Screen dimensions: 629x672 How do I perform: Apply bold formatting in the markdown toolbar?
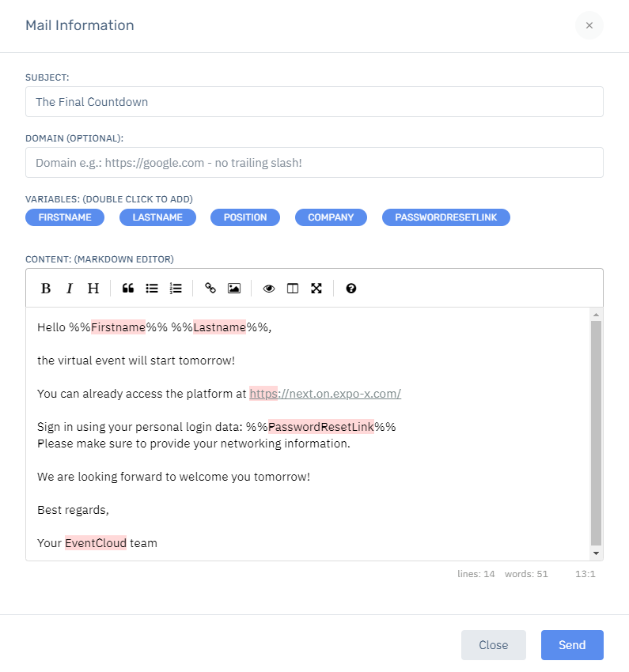(46, 289)
